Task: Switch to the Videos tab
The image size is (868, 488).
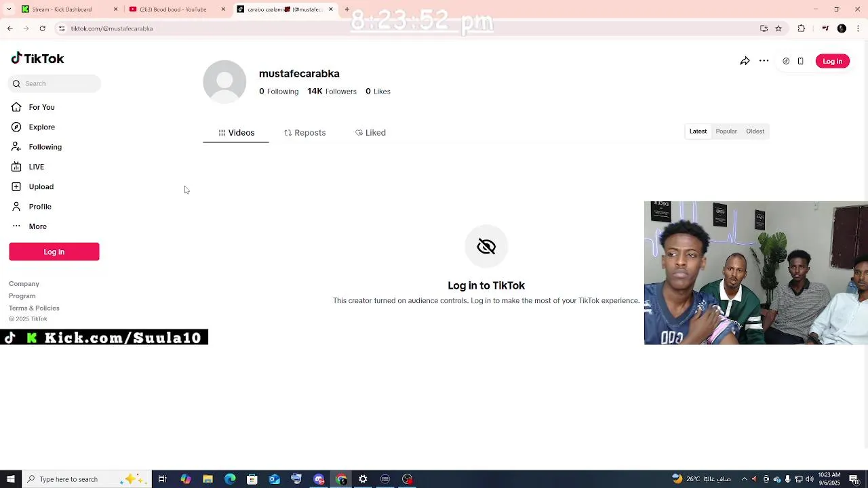Action: [236, 133]
